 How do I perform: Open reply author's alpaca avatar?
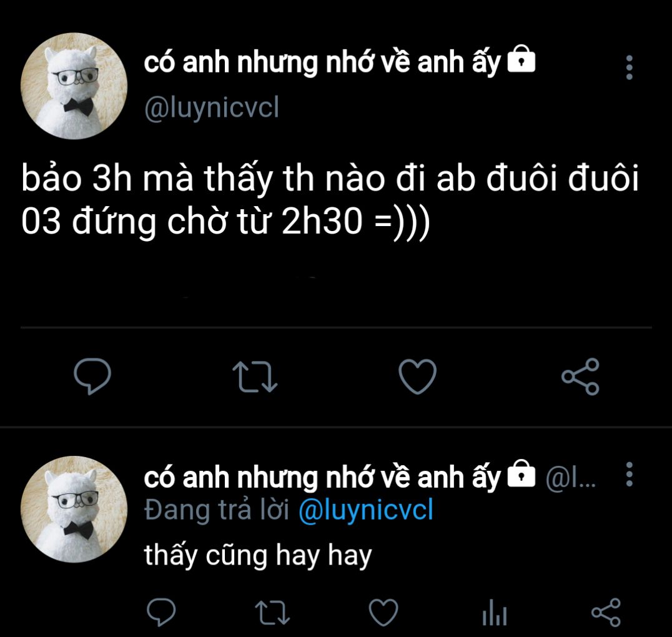click(x=74, y=509)
